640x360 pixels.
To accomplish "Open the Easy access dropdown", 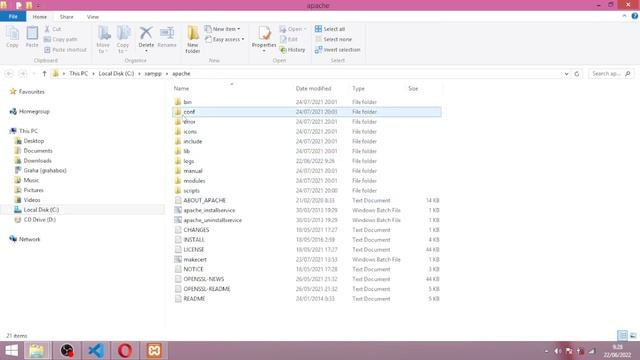I will click(x=224, y=40).
